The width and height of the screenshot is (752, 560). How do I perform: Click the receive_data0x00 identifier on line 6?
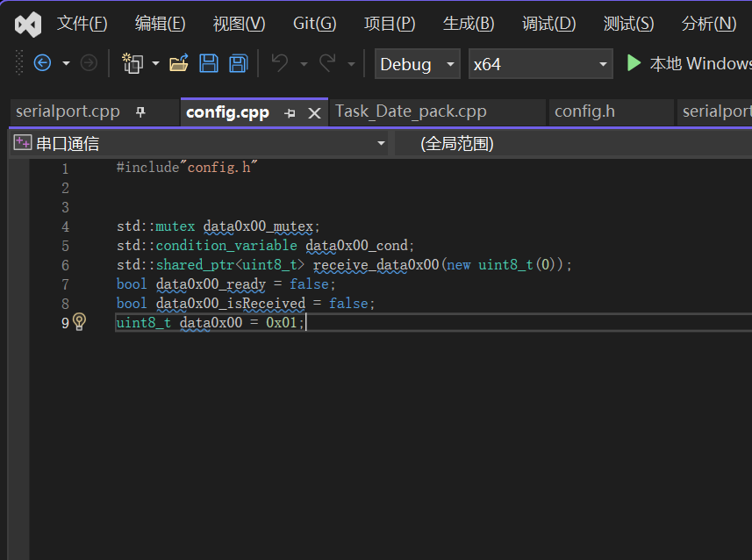click(x=376, y=264)
